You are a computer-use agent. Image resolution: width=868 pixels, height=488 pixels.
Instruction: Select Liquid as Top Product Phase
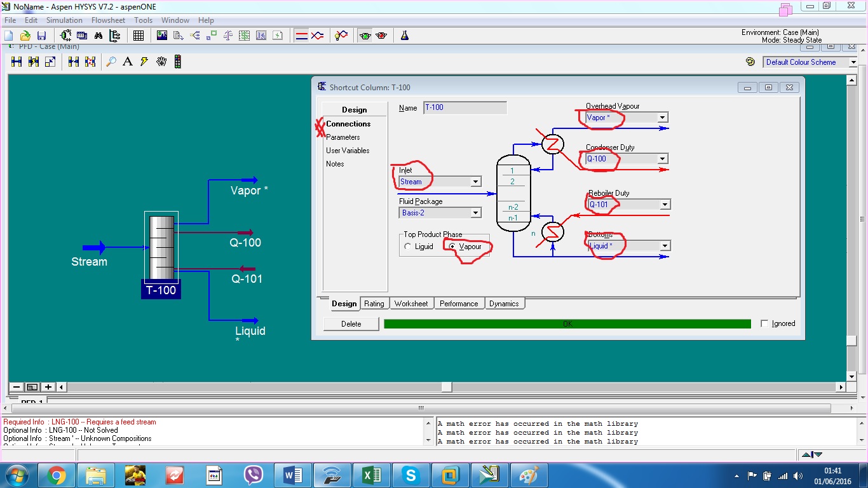point(409,248)
